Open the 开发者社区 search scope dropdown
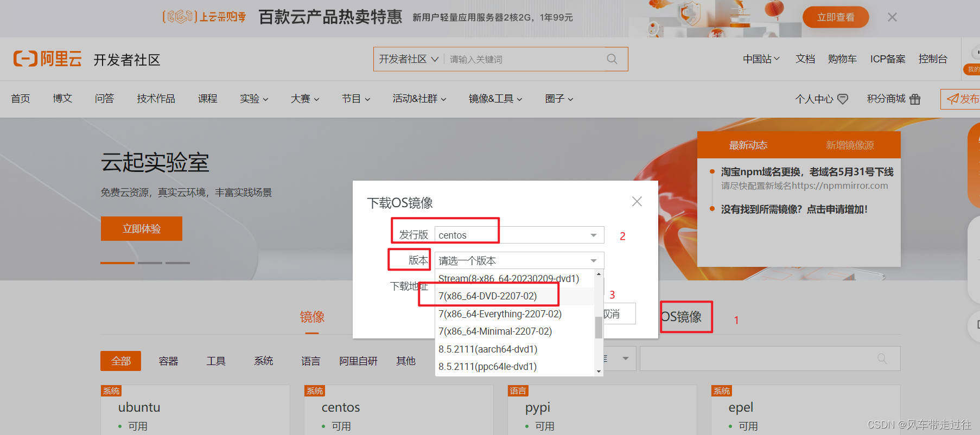Screen dimensions: 980x435 point(409,59)
